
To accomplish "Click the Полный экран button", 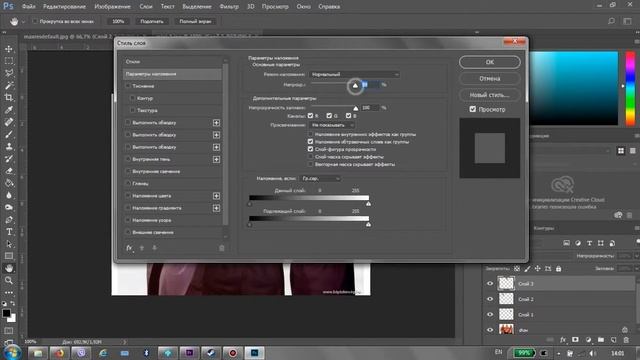I will pyautogui.click(x=195, y=21).
